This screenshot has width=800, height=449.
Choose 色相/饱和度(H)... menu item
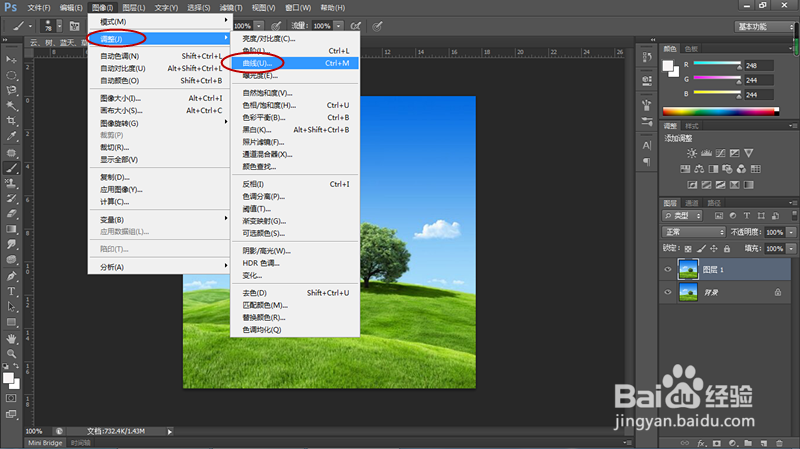295,105
